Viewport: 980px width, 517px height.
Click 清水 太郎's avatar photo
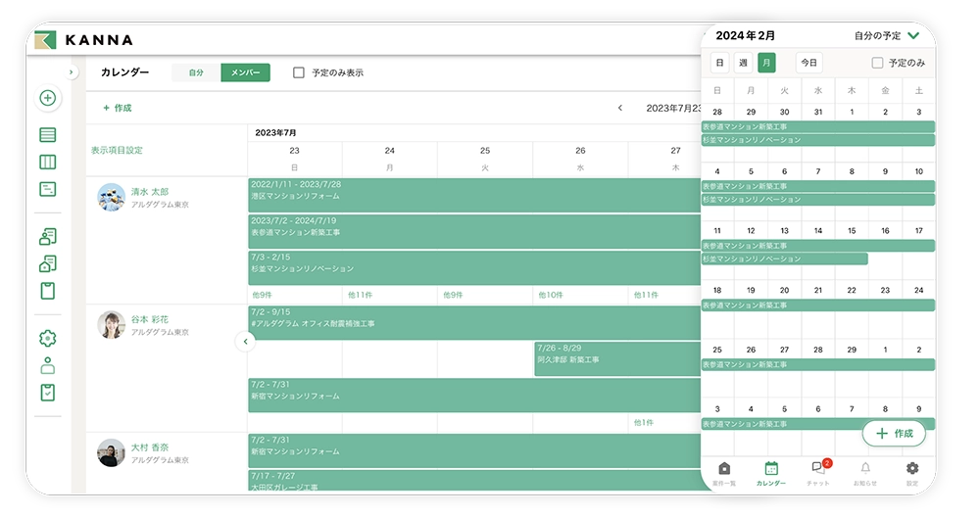coord(112,198)
